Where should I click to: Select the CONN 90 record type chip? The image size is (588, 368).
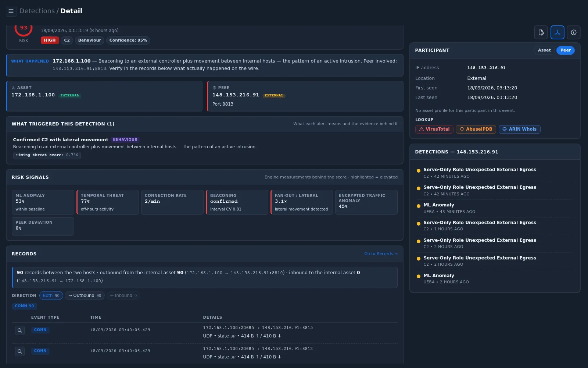tap(24, 306)
